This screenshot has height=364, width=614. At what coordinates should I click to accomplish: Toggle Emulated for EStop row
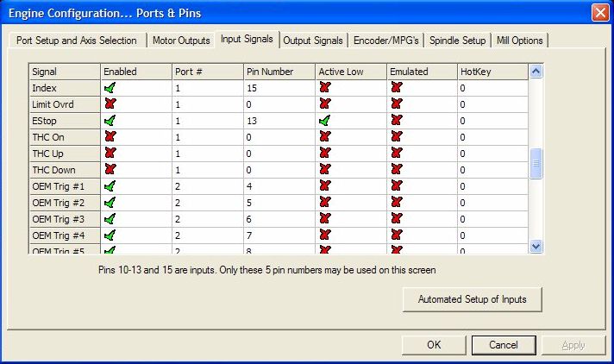(x=397, y=120)
